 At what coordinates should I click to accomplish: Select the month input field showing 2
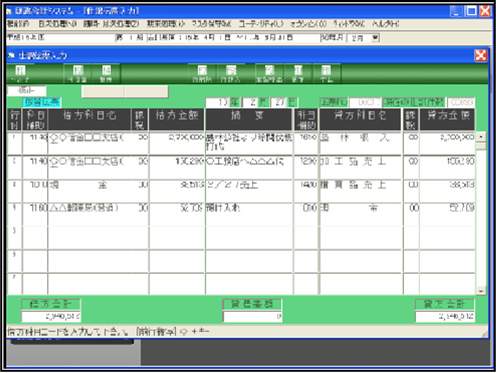click(251, 102)
